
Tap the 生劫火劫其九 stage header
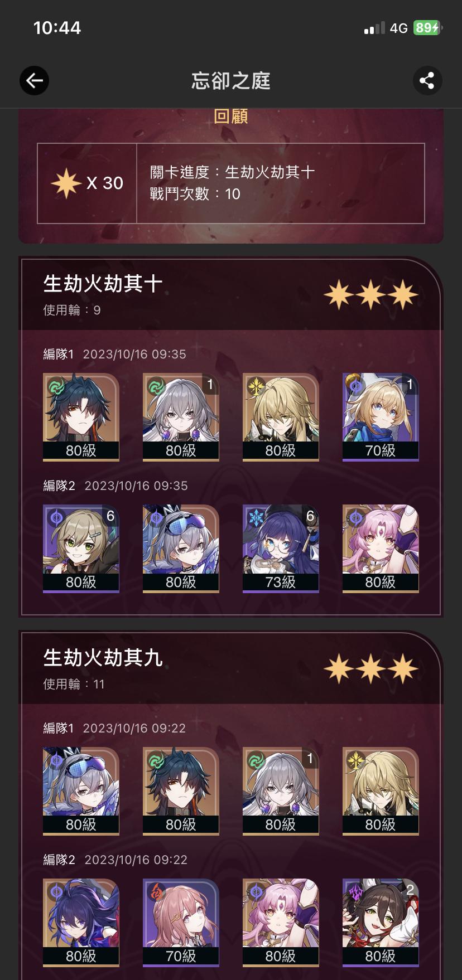pos(103,658)
